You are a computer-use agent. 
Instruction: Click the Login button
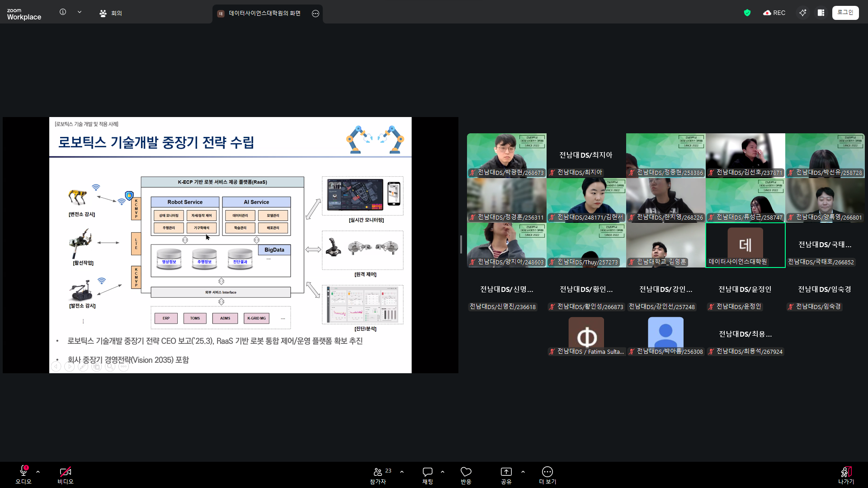pyautogui.click(x=845, y=13)
